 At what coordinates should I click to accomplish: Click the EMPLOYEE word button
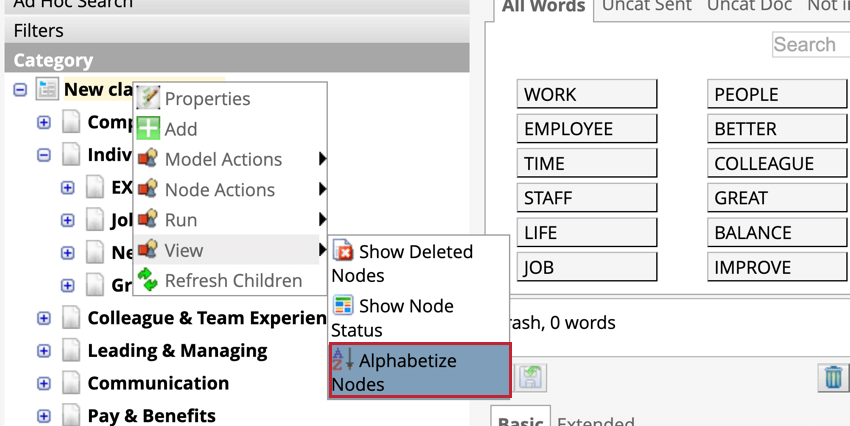587,129
